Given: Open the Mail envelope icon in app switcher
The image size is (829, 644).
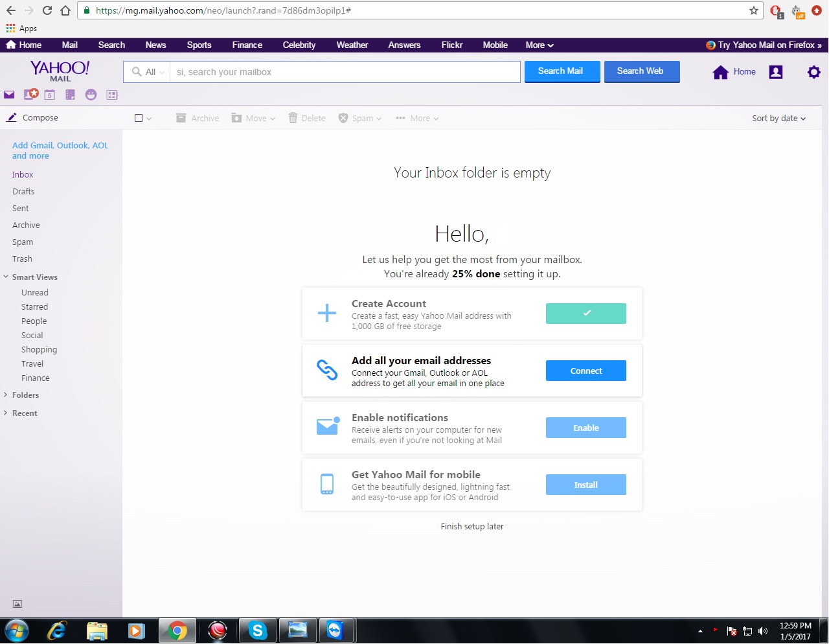Looking at the screenshot, I should coord(9,95).
